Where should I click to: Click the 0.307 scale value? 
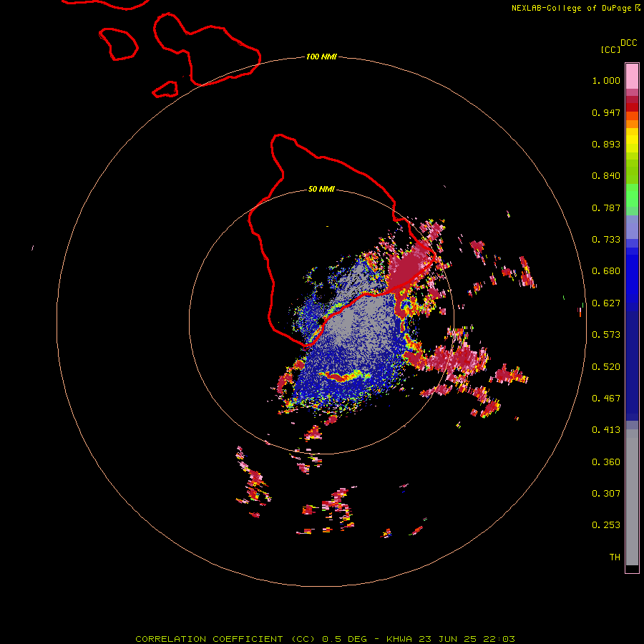[x=606, y=494]
